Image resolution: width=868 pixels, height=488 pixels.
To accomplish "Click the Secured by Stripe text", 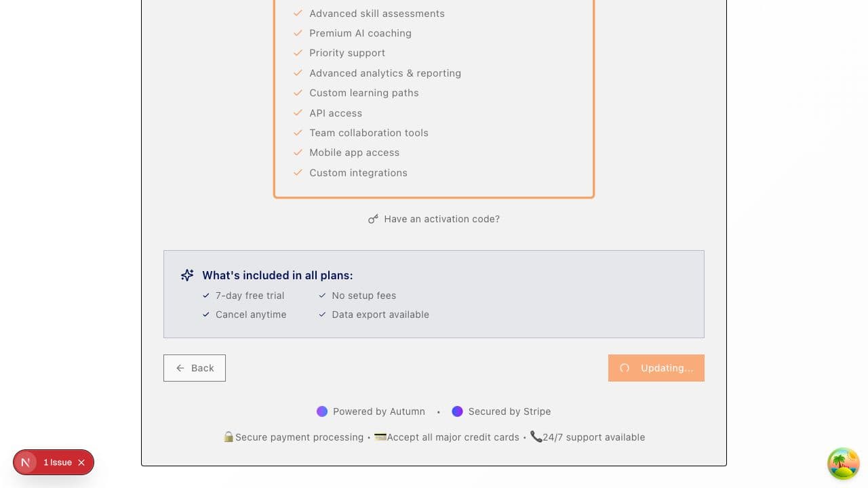I will 509,411.
